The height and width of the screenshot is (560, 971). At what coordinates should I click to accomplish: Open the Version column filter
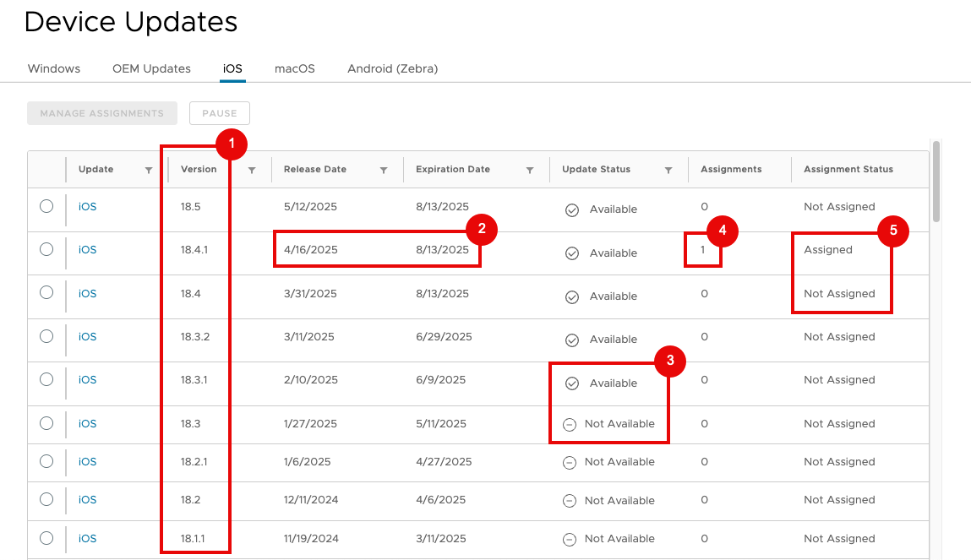[252, 170]
